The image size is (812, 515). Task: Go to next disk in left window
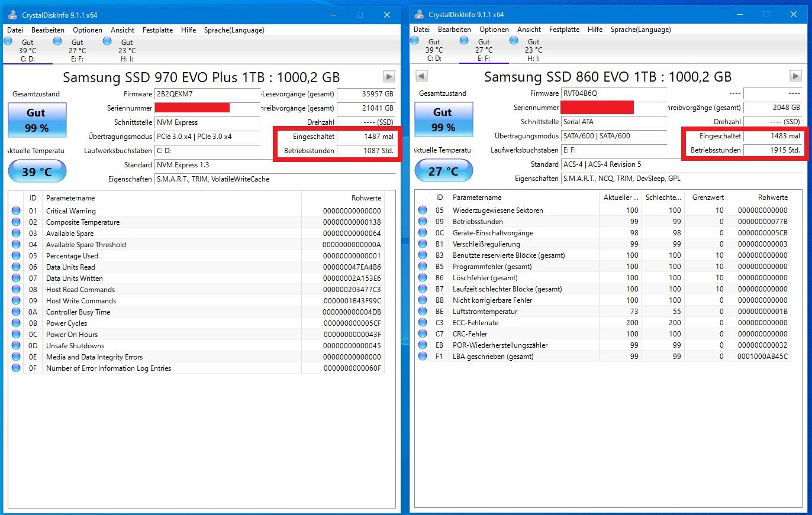point(389,76)
